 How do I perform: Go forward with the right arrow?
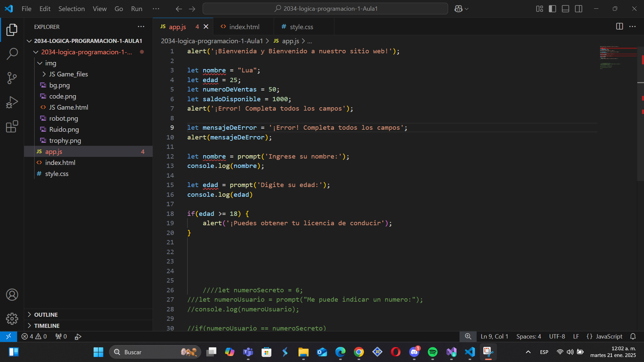coord(192,9)
